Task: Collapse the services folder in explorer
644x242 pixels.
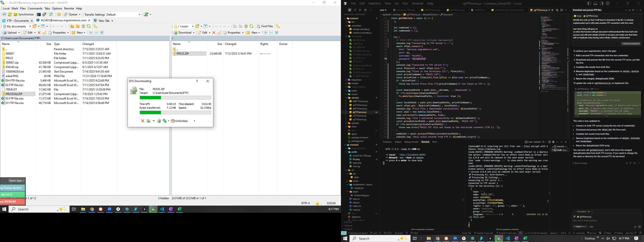Action: 355,98
